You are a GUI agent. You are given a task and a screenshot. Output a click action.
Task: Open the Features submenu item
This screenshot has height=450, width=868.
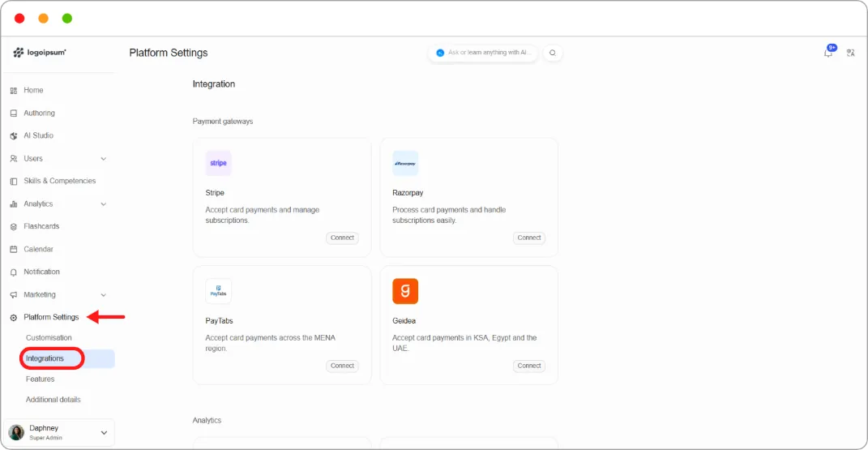click(40, 379)
